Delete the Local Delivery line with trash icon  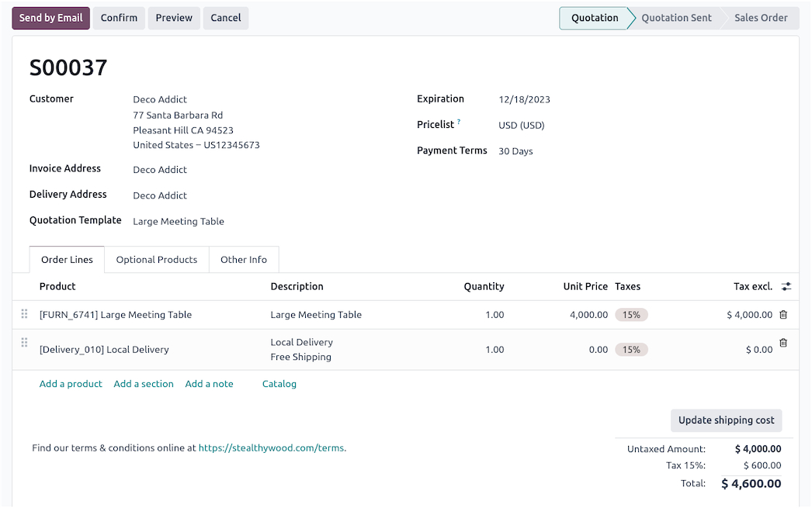(x=783, y=342)
